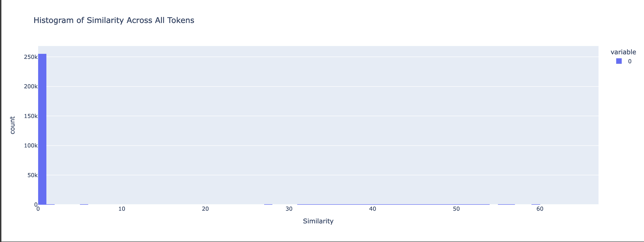Image resolution: width=644 pixels, height=242 pixels.
Task: Click the 'Similarity' x-axis title
Action: click(x=318, y=221)
